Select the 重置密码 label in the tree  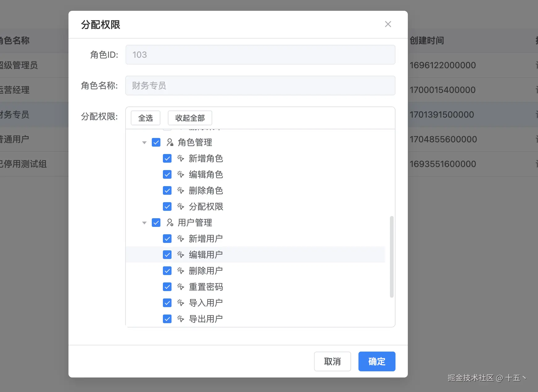pos(206,287)
